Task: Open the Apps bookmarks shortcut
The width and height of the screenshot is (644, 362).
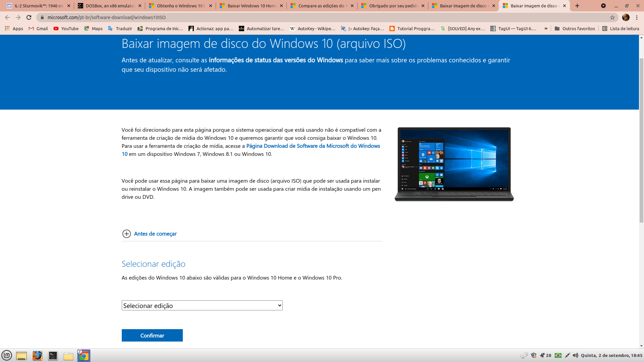Action: pos(14,28)
